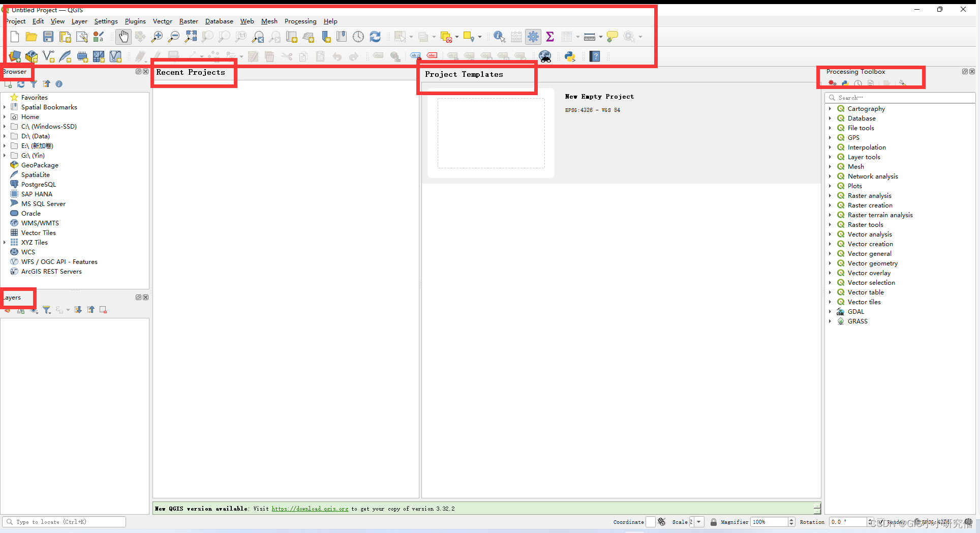Expand the GDAL provider group

coord(830,312)
